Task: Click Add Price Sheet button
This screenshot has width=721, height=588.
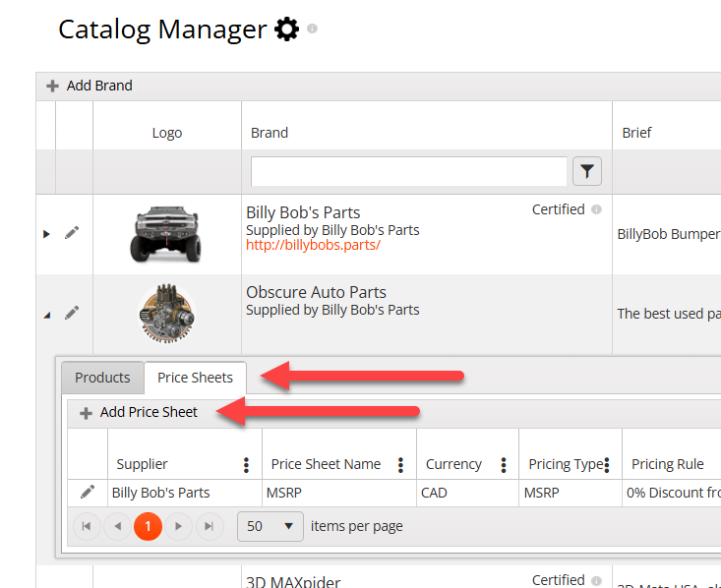Action: tap(139, 412)
